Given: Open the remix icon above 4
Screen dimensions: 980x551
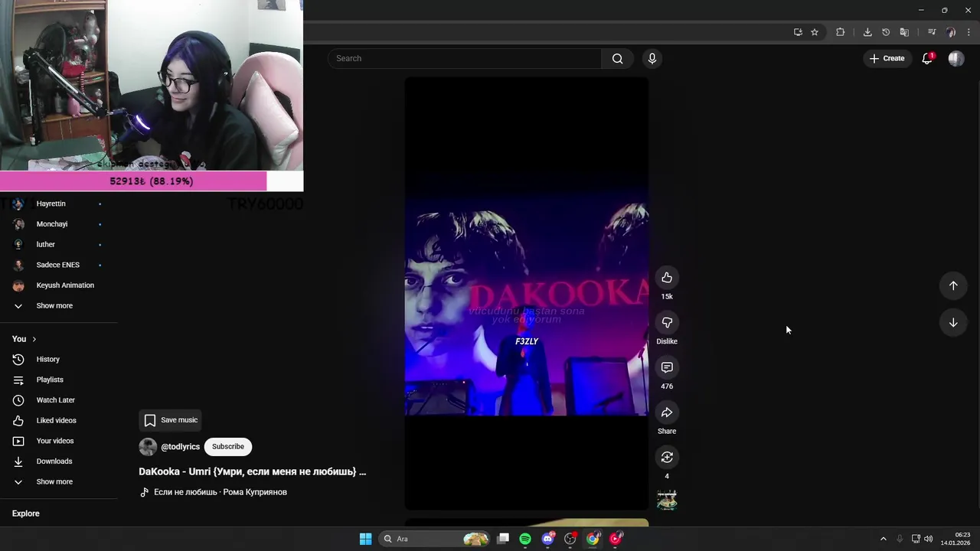Looking at the screenshot, I should tap(667, 458).
